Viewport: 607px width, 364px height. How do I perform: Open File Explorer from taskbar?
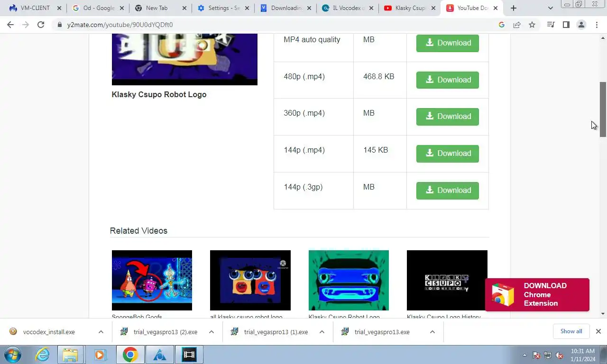[x=70, y=355]
